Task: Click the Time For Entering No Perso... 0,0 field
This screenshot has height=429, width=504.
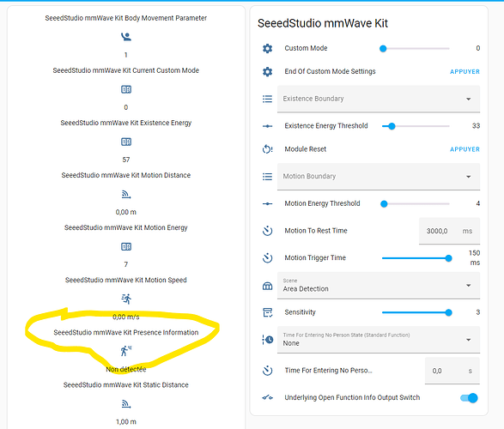Action: [452, 371]
